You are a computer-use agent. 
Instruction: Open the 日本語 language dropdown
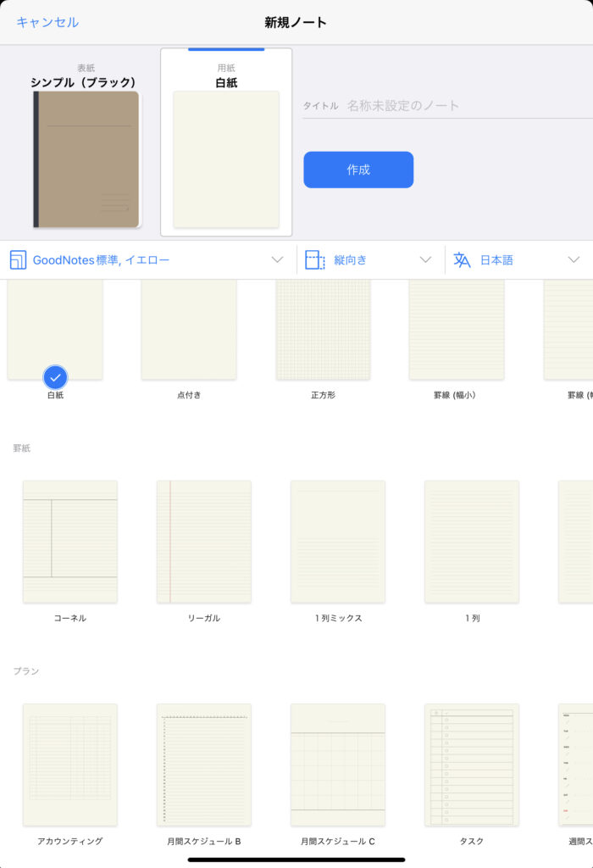518,259
